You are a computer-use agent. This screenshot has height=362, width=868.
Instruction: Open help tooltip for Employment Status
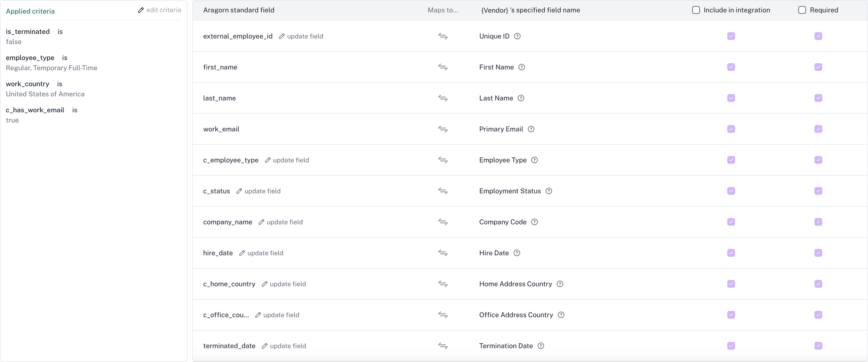(549, 191)
